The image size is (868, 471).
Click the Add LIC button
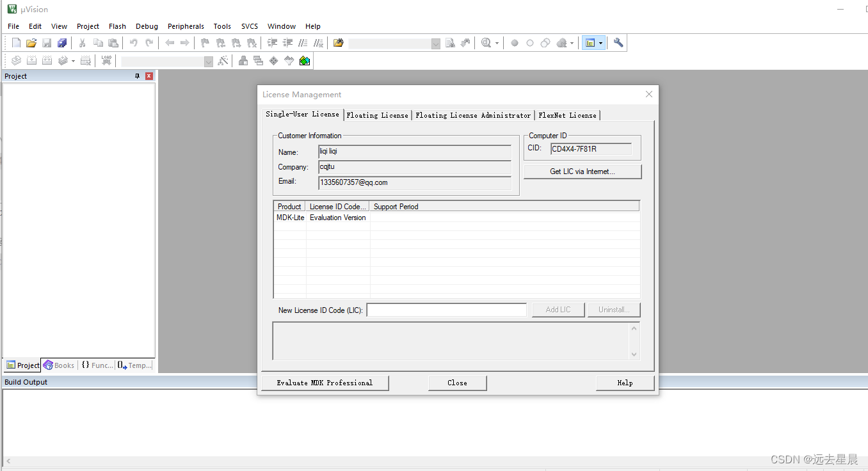click(x=558, y=310)
